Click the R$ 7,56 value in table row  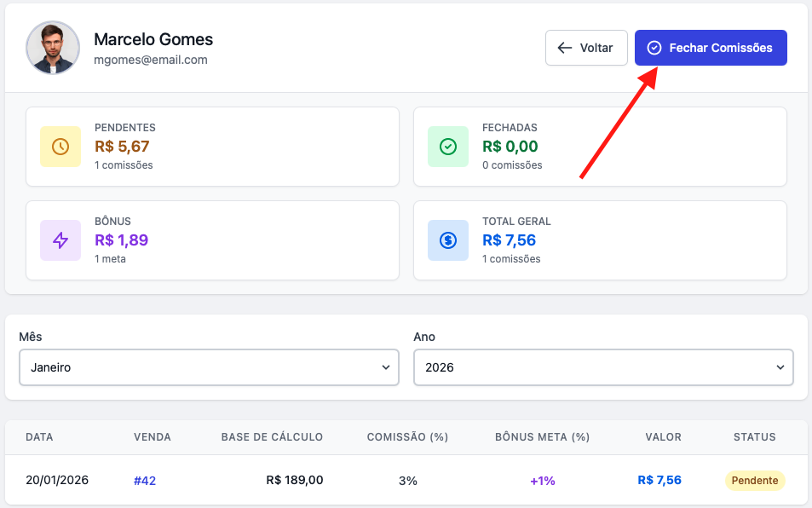pos(659,481)
